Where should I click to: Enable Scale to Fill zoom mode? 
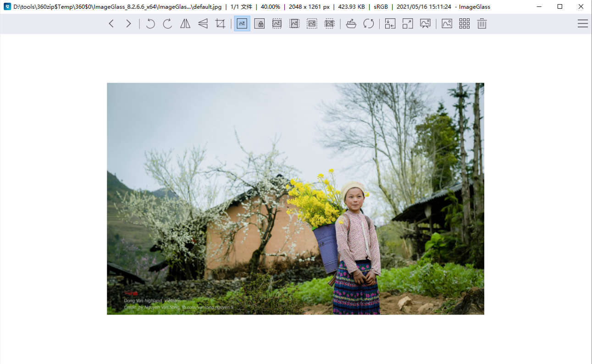[x=329, y=24]
